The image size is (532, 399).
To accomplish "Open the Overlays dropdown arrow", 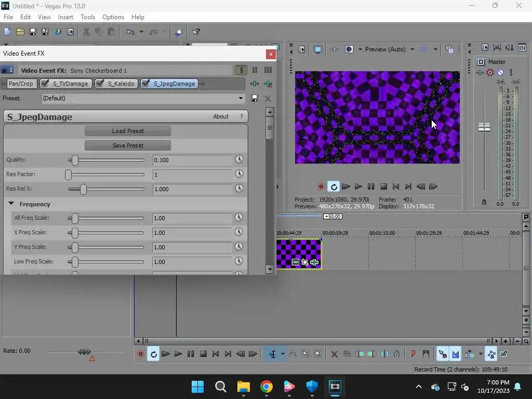I will coord(435,49).
